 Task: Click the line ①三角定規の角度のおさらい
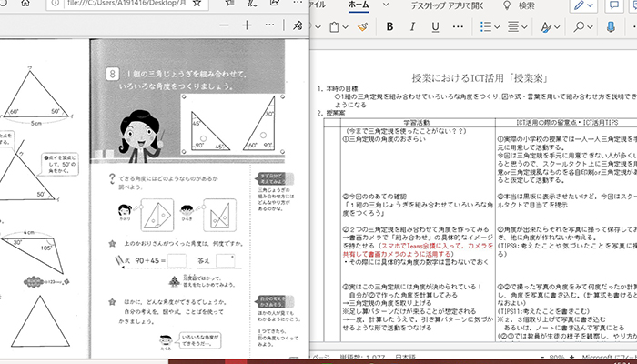[x=384, y=139]
